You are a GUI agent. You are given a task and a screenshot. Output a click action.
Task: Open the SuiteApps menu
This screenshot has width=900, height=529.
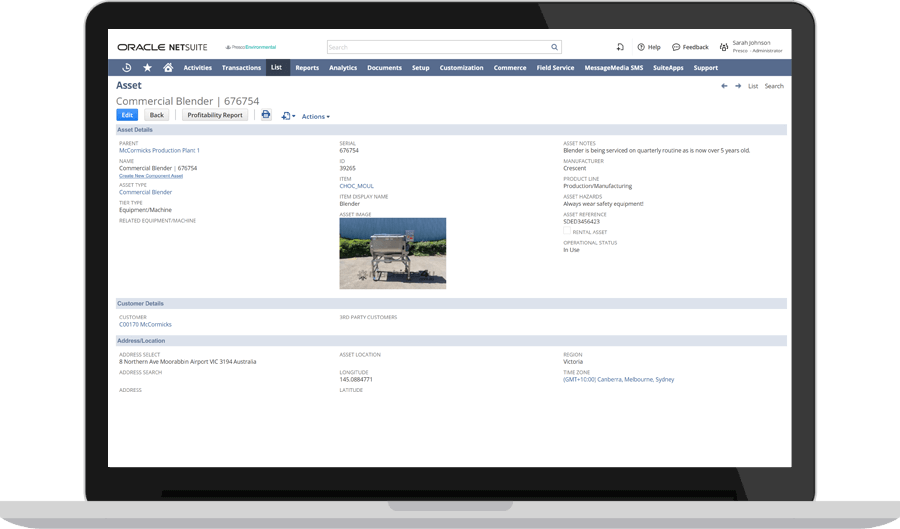[668, 68]
